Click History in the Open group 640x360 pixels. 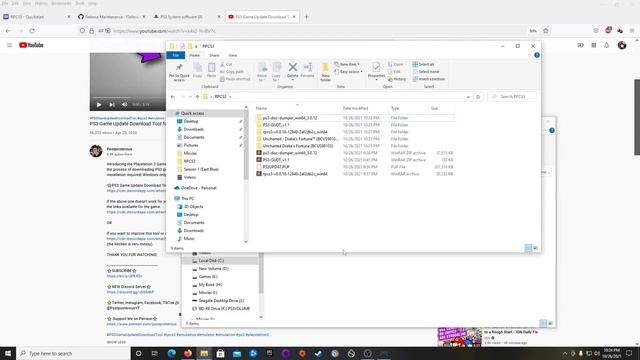point(397,79)
